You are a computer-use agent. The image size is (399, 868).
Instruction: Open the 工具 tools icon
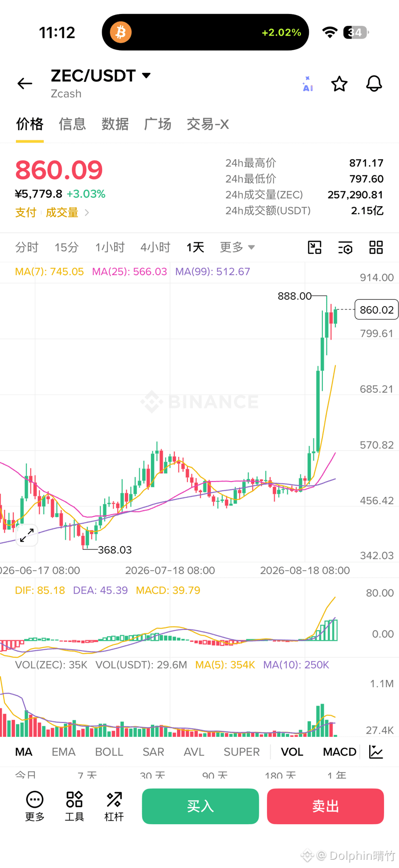(x=74, y=806)
